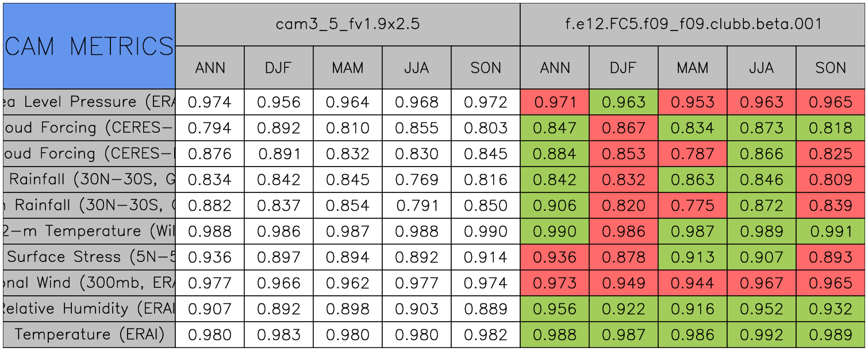Select the f.e12.FC5.f09_f09.clubb.beta.001 group header
The image size is (868, 351).
(692, 24)
